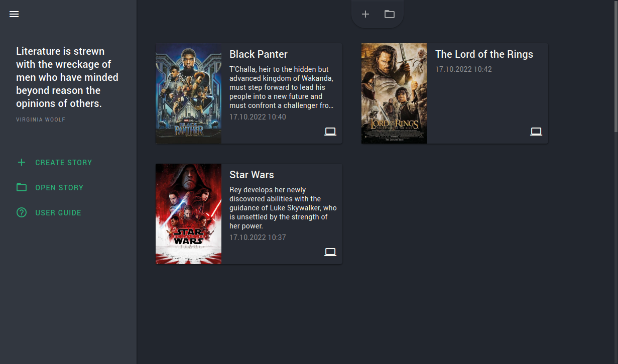
Task: Click the folder icon beside Open Story
Action: 22,187
